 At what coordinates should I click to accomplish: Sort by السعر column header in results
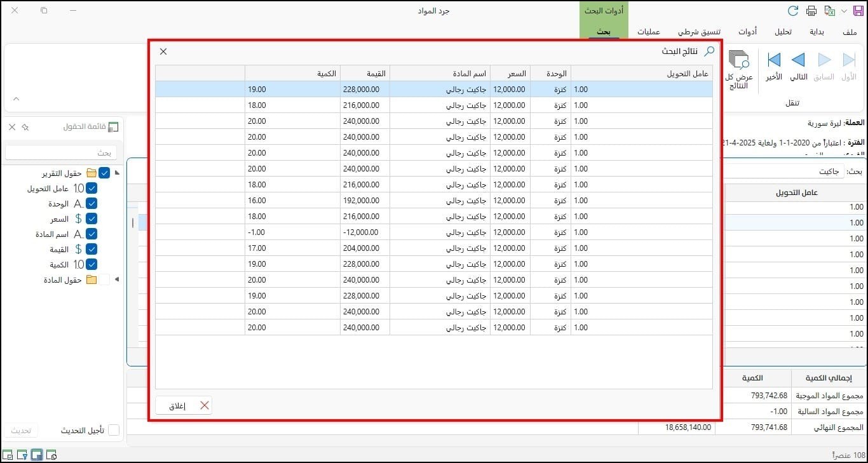(510, 73)
